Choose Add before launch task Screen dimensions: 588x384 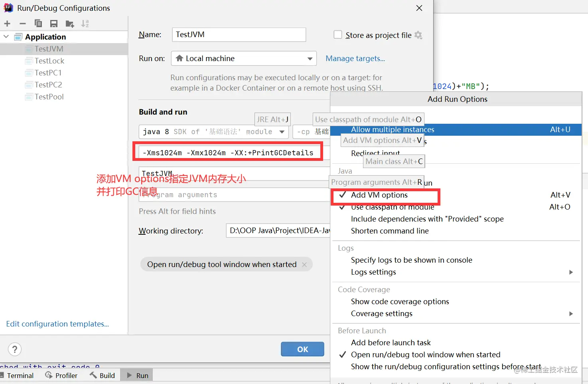click(456, 342)
